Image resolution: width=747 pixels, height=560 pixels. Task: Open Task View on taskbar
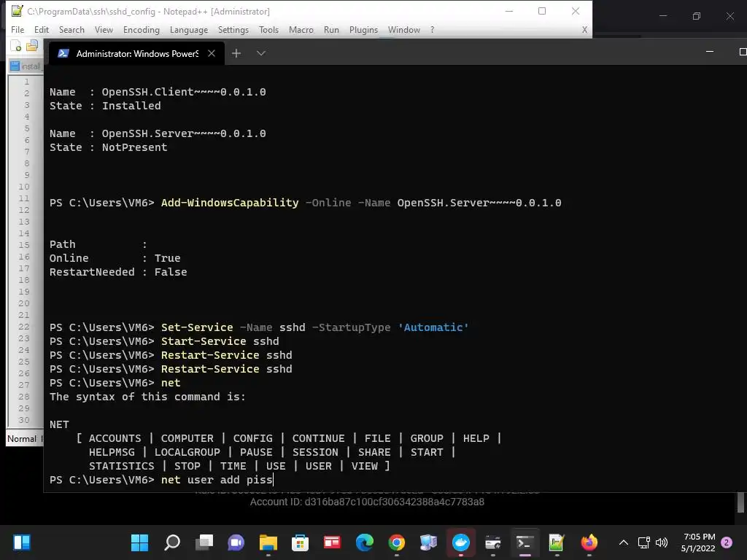point(204,542)
